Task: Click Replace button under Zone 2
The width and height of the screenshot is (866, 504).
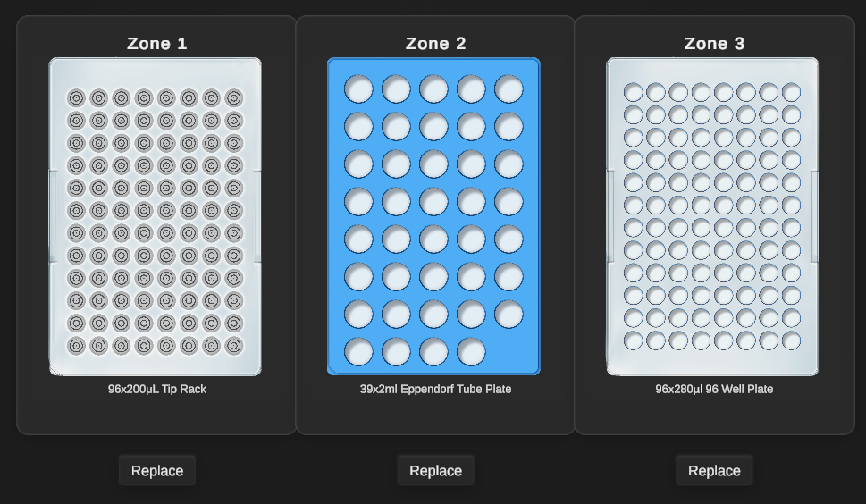Action: (435, 471)
